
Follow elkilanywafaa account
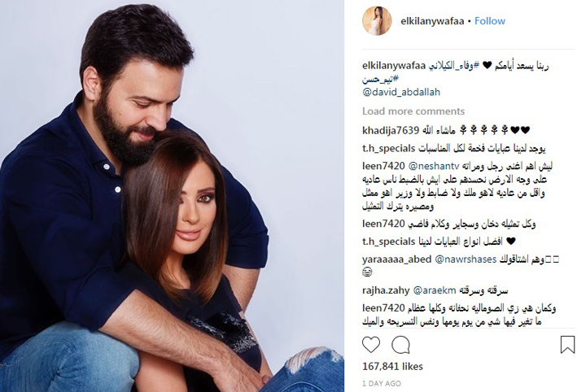pos(489,21)
